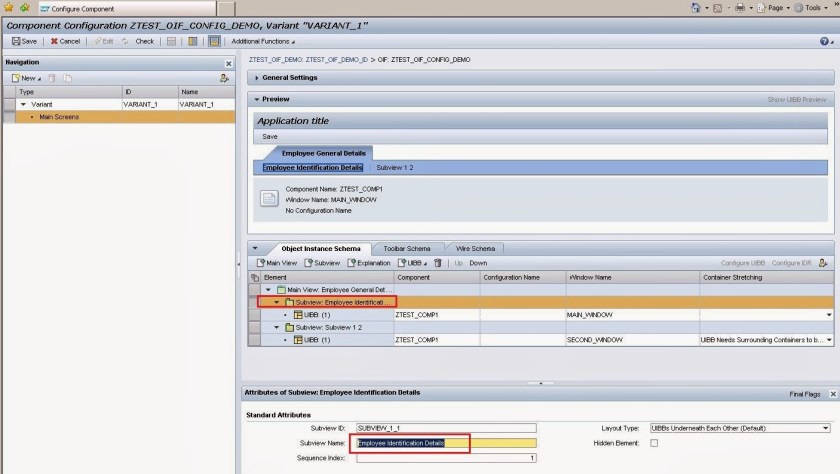The width and height of the screenshot is (840, 474).
Task: Close the Navigation panel
Action: [228, 62]
